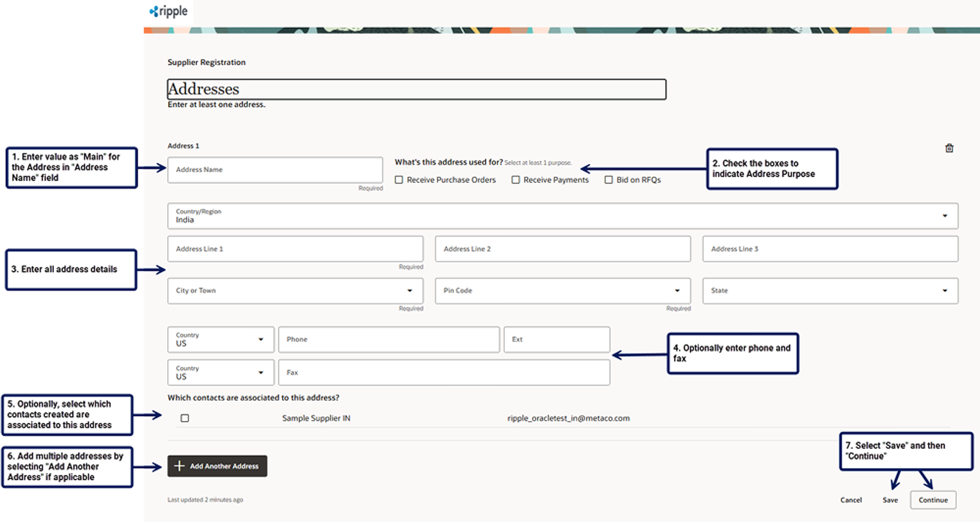
Task: Click Address 1 section label
Action: point(183,146)
